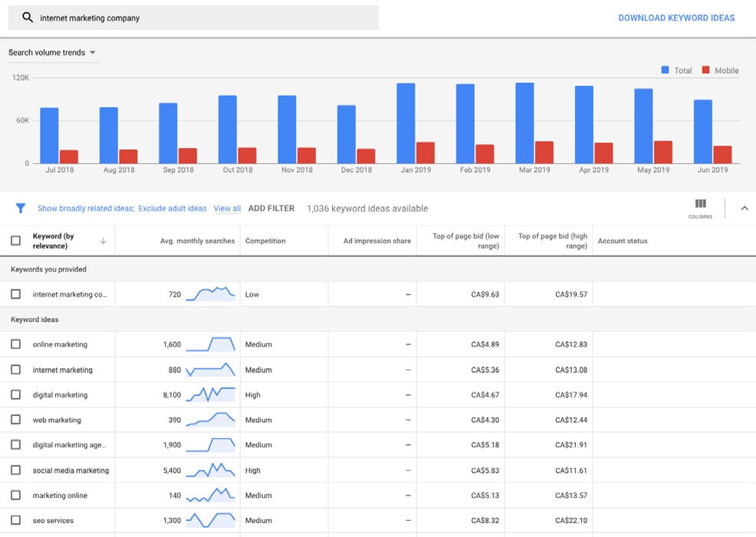Click the Mar 2019 blue Total bar
The height and width of the screenshot is (537, 756).
[524, 123]
